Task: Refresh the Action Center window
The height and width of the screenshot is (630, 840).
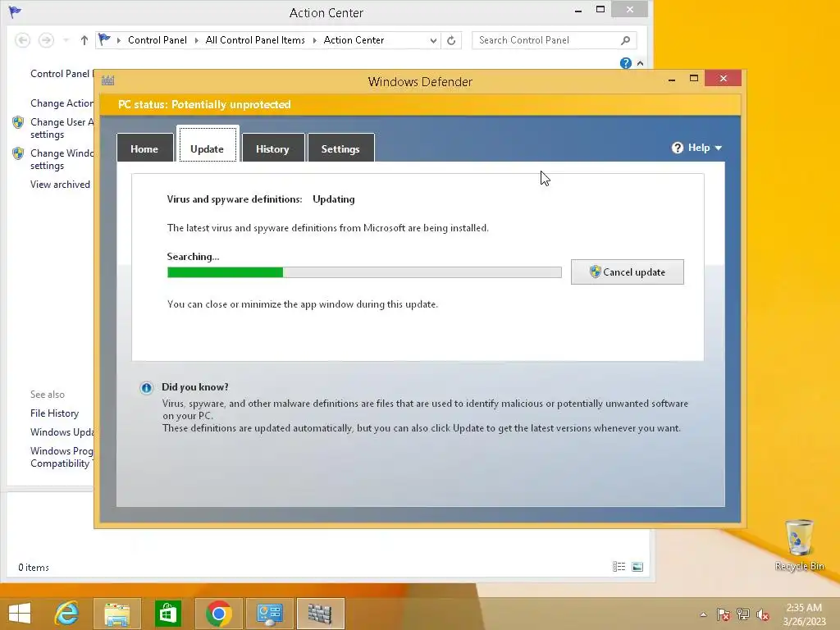Action: (x=452, y=41)
